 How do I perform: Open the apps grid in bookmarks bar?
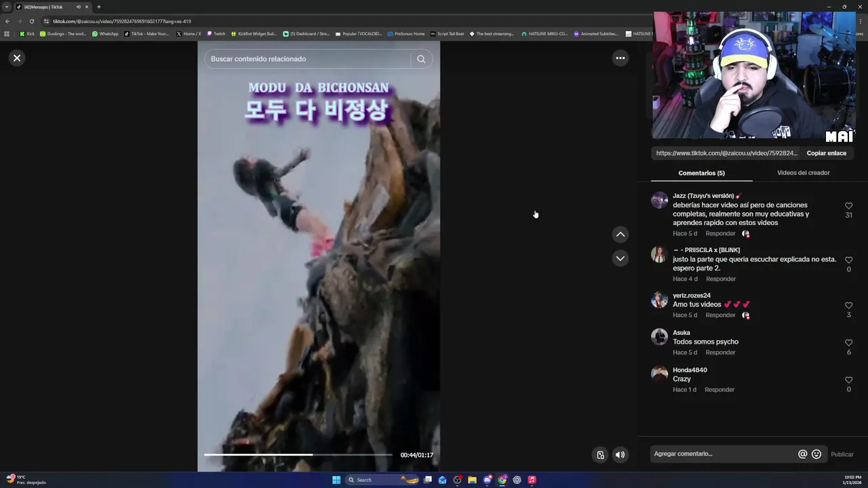click(7, 33)
